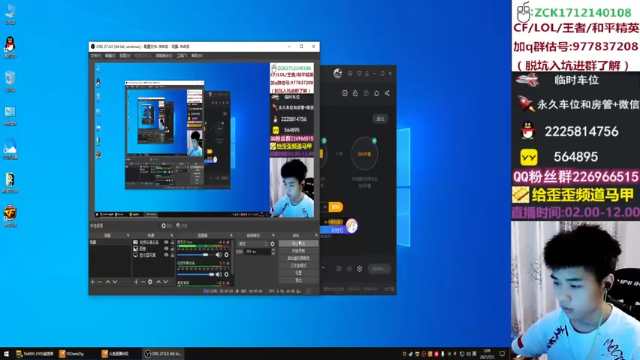Hide the display capture source (eye icon)
The image size is (640, 360).
tap(166, 255)
